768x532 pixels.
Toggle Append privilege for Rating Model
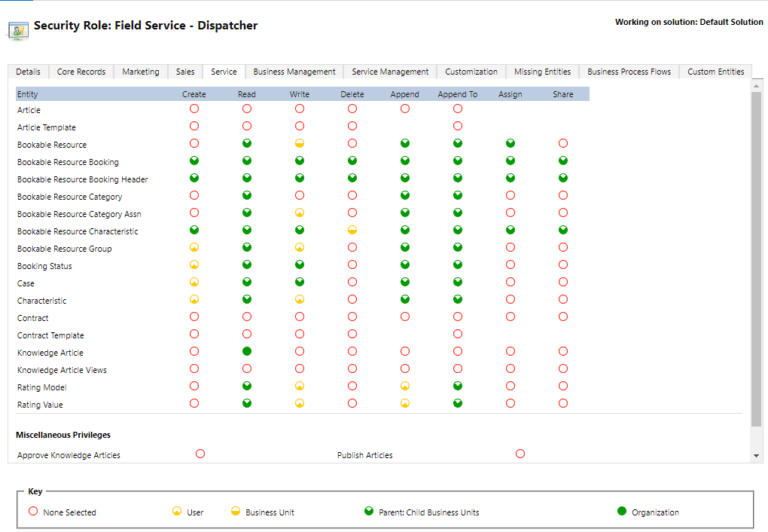(405, 386)
